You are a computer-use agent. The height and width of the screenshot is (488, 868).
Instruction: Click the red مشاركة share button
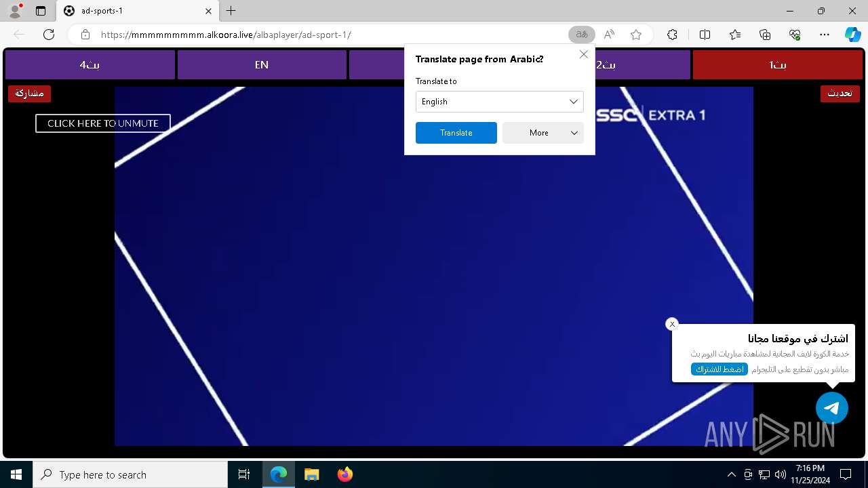coord(29,94)
